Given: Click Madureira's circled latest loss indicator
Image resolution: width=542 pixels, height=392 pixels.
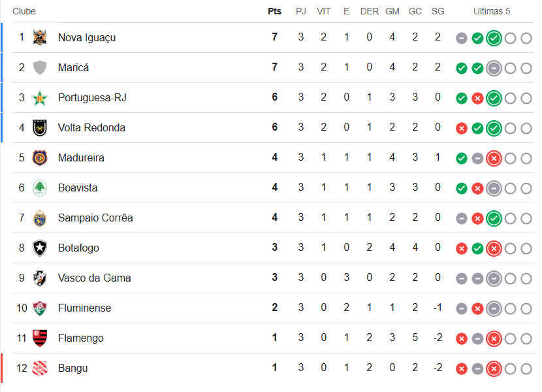Looking at the screenshot, I should point(494,159).
